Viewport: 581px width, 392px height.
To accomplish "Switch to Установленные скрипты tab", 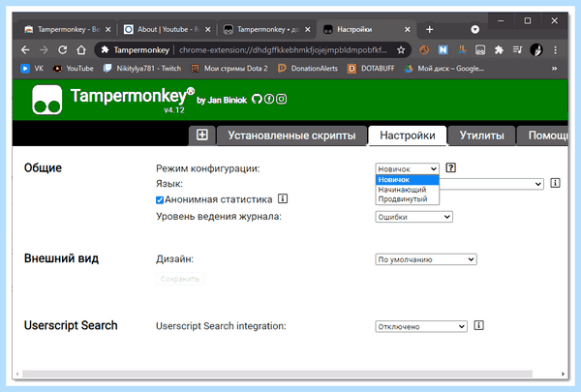I will click(291, 136).
